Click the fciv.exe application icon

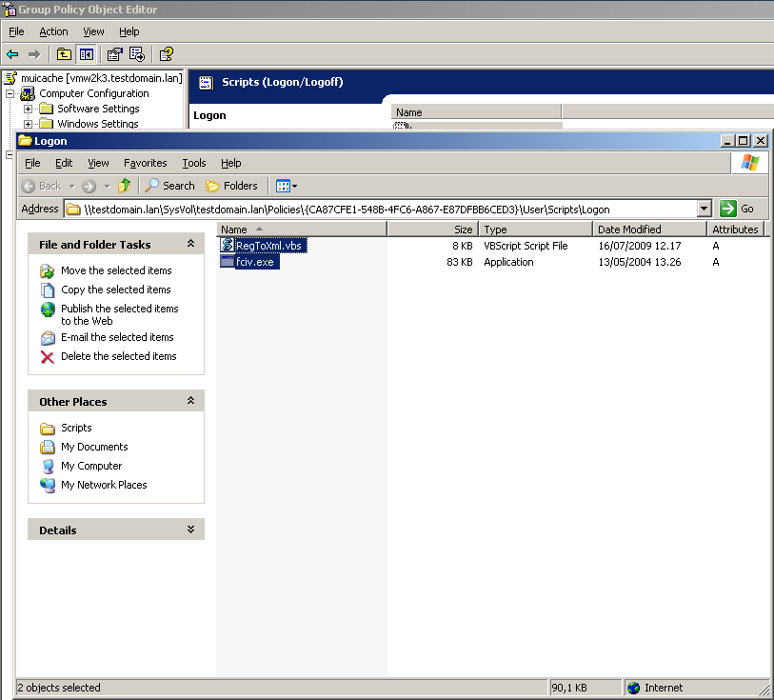228,262
